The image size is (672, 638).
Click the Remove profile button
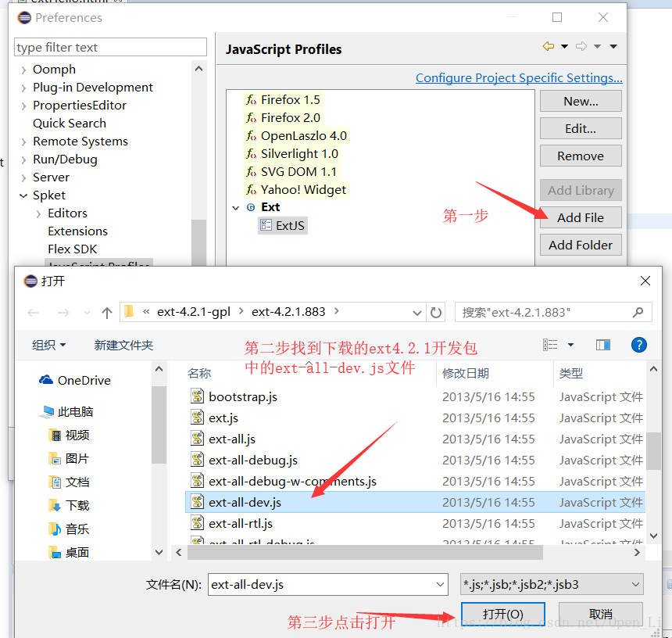click(581, 156)
